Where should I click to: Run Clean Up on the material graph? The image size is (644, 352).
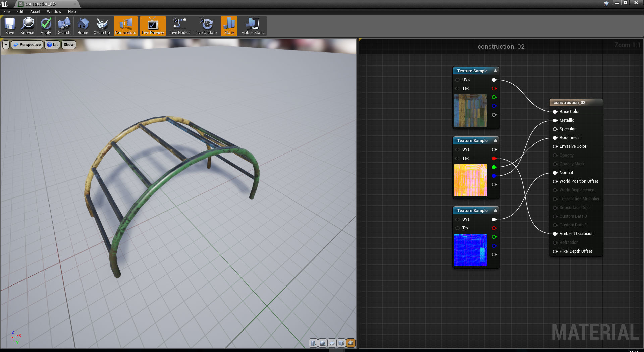[x=102, y=26]
